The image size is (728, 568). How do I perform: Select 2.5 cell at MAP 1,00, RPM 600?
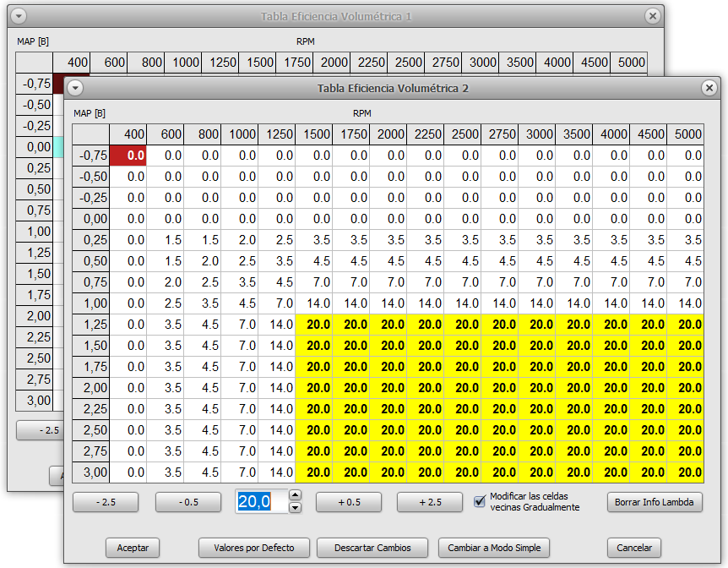click(166, 303)
